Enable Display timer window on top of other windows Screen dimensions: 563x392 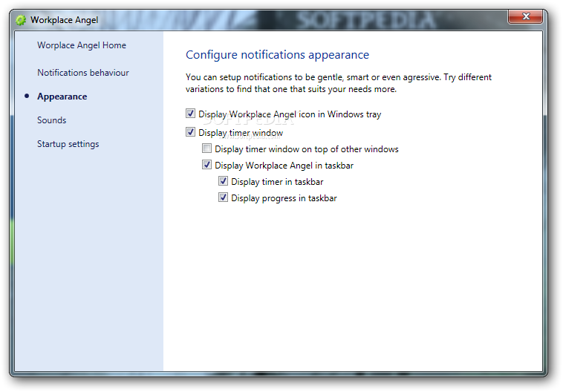point(206,148)
